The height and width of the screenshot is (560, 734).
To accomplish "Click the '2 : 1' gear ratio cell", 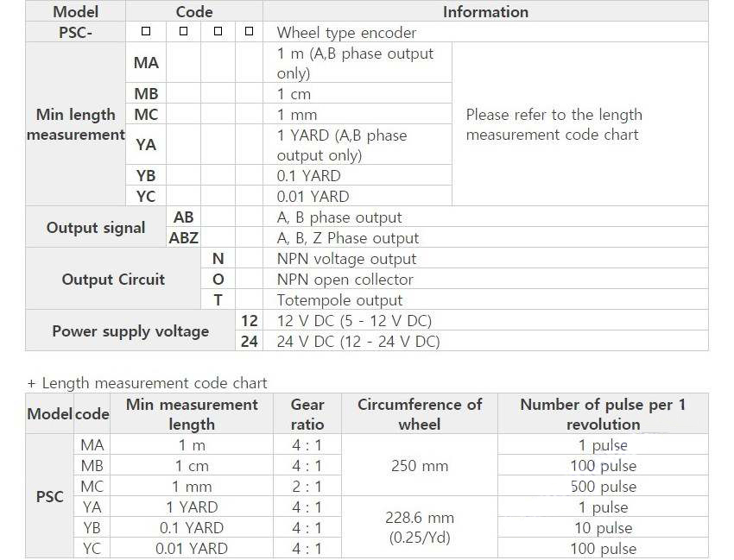I will [307, 487].
